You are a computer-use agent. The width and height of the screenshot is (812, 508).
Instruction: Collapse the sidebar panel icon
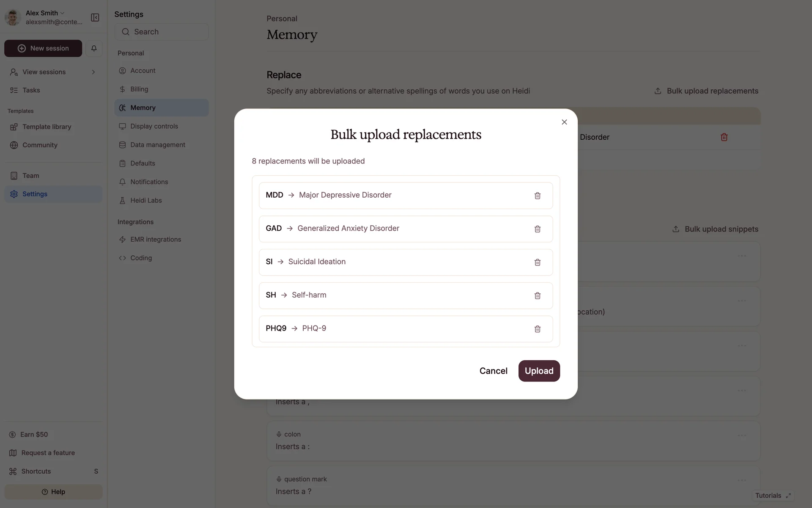pyautogui.click(x=95, y=17)
